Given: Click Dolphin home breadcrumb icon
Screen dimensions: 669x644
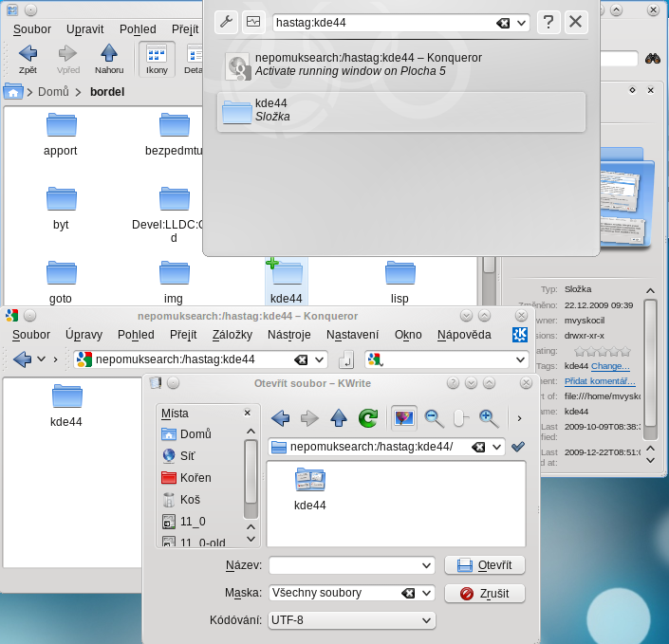Looking at the screenshot, I should 12,92.
